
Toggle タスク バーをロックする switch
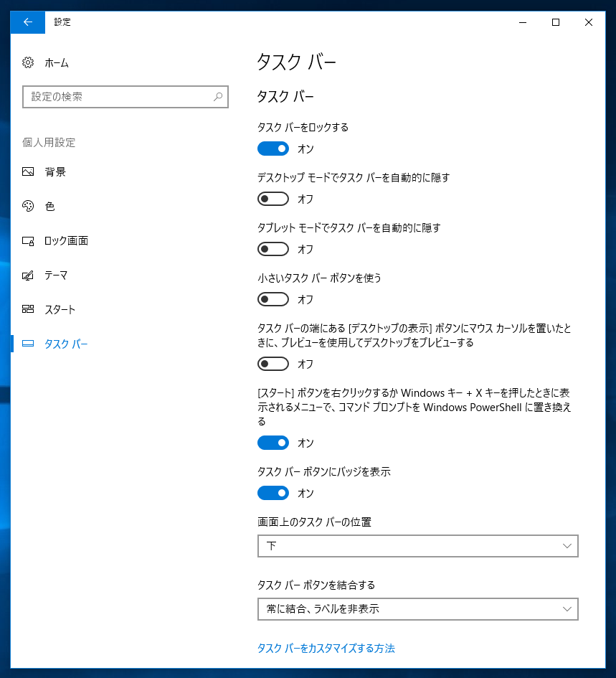[273, 149]
